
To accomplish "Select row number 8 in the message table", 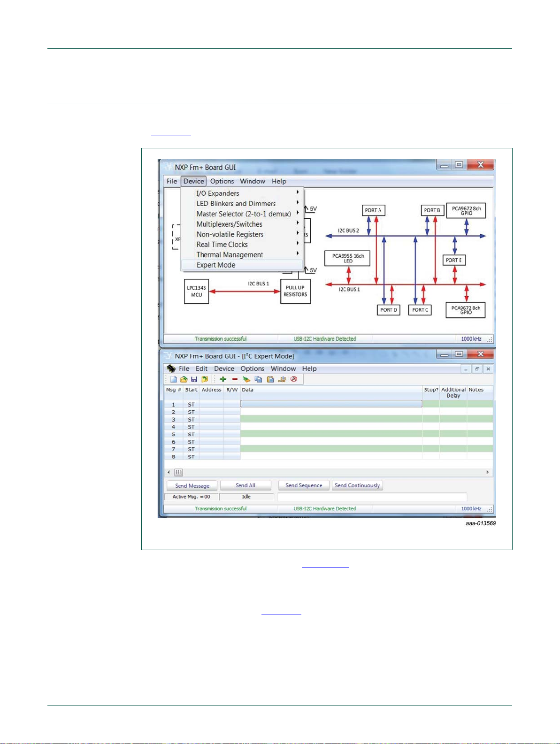I will pos(173,457).
